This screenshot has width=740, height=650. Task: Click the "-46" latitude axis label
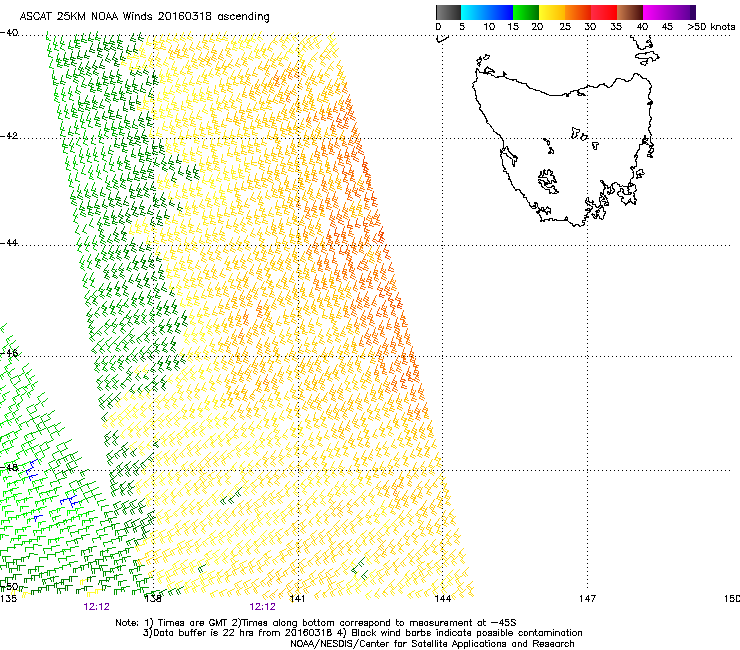9,353
